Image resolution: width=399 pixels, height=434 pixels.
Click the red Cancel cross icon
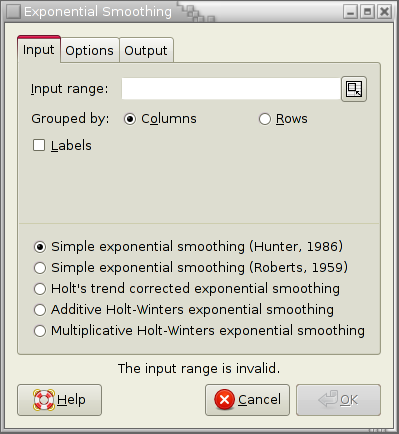tap(225, 399)
